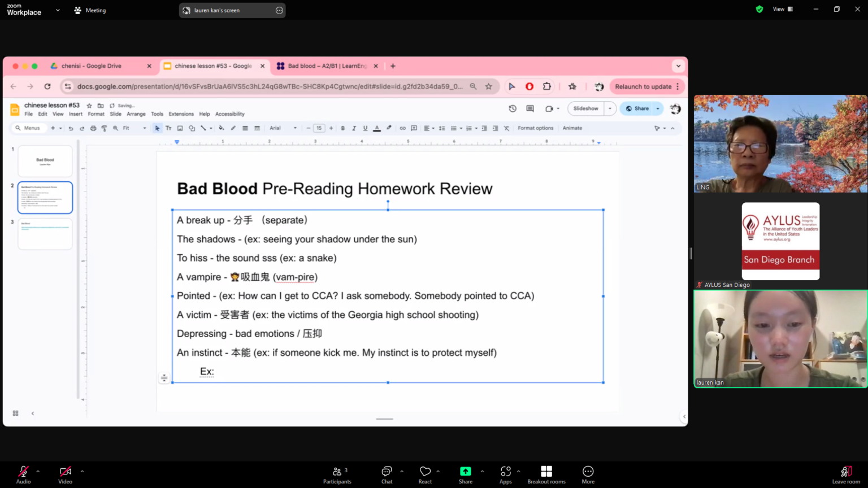The width and height of the screenshot is (868, 488).
Task: Expand the new slide layout arrow
Action: 60,128
